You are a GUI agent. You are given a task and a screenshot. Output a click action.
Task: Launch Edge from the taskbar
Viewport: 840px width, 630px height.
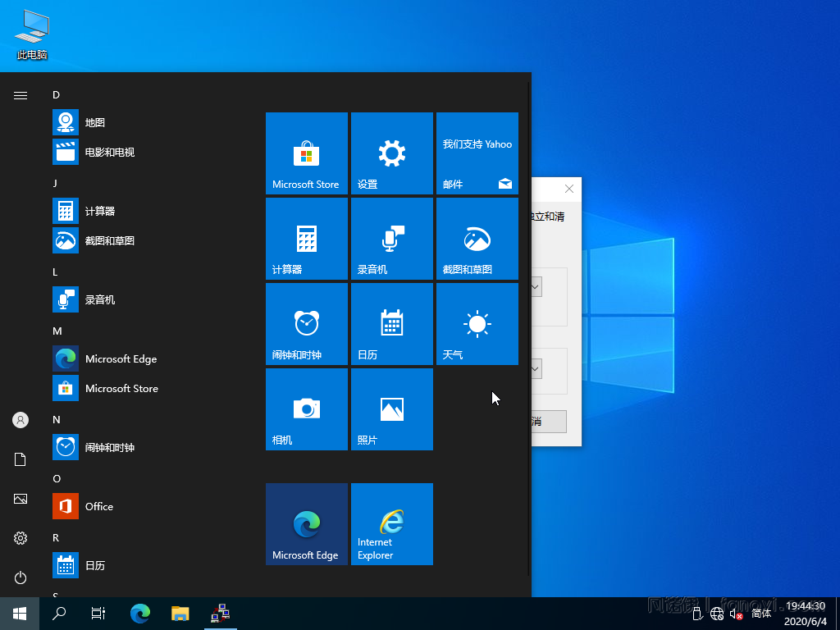[x=140, y=614]
